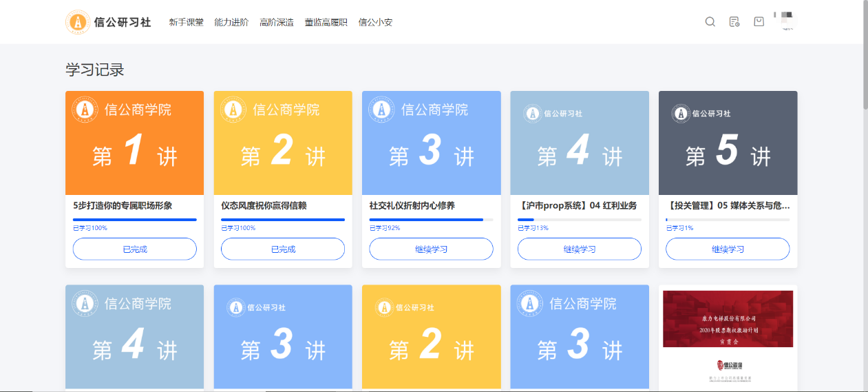The width and height of the screenshot is (868, 392).
Task: Click the page vertical scrollbar thumb
Action: tap(865, 55)
